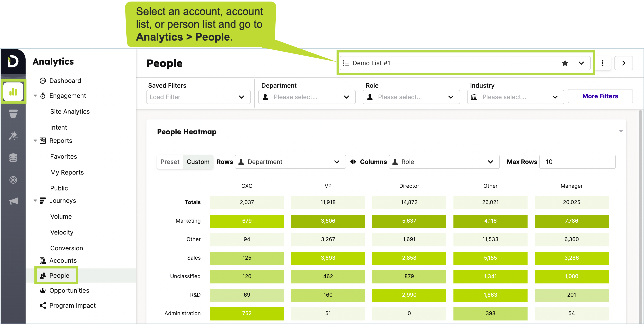The width and height of the screenshot is (644, 324).
Task: Click the target bullseye icon
Action: coord(13,180)
